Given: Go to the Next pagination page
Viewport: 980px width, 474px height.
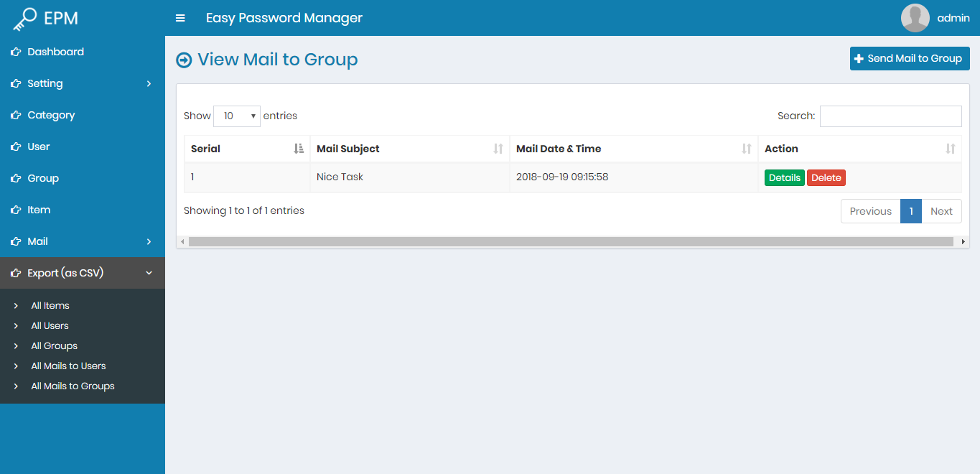Looking at the screenshot, I should 941,211.
